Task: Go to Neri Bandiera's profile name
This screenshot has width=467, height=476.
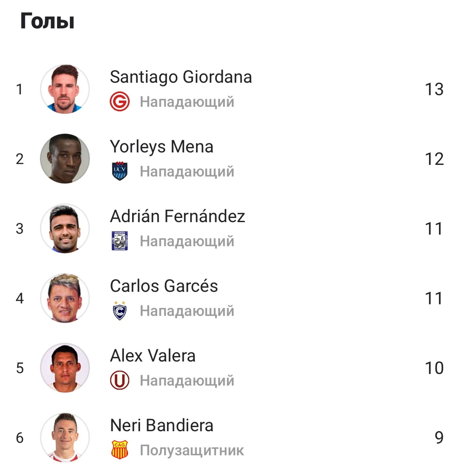Action: [162, 425]
